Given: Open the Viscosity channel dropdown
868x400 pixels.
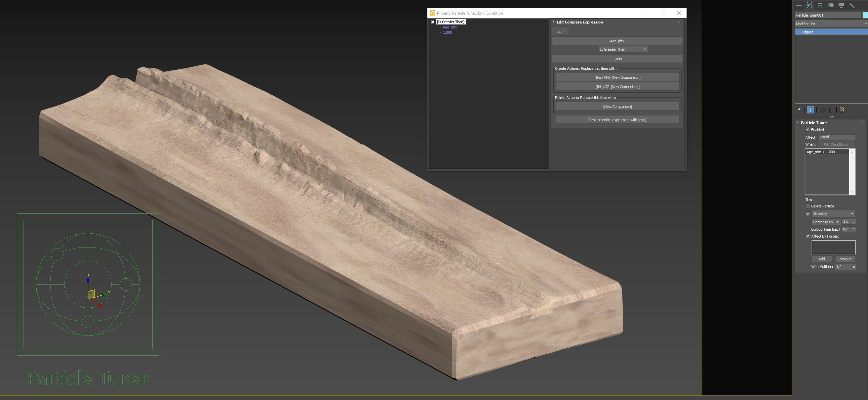Looking at the screenshot, I should pyautogui.click(x=833, y=213).
